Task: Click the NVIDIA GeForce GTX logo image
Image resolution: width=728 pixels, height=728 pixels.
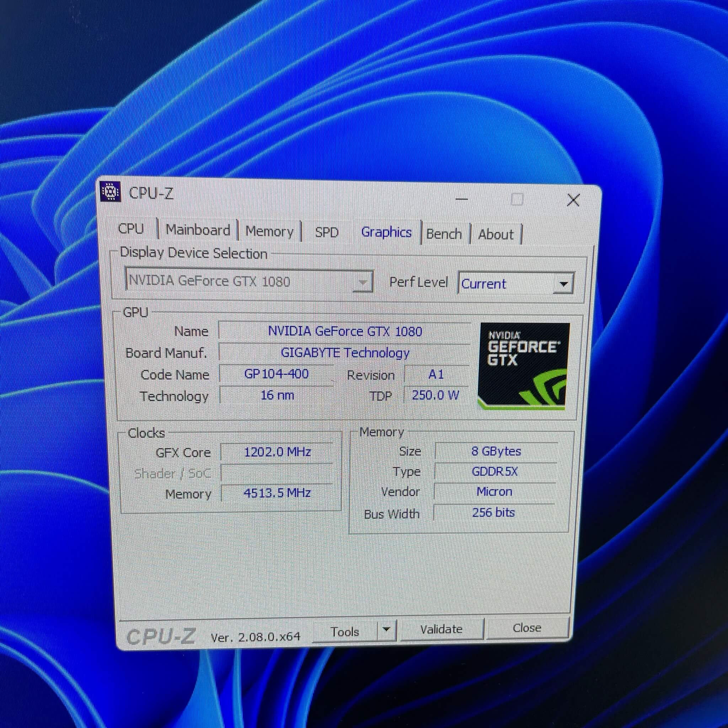Action: pyautogui.click(x=523, y=366)
